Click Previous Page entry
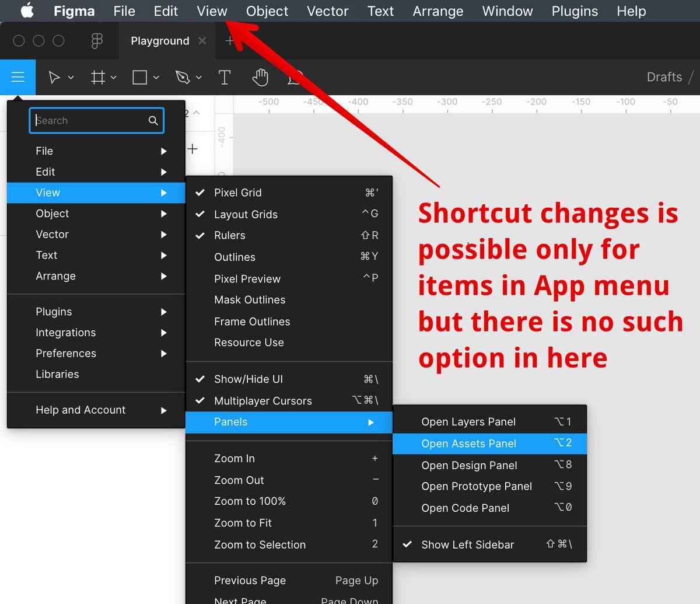 click(289, 581)
